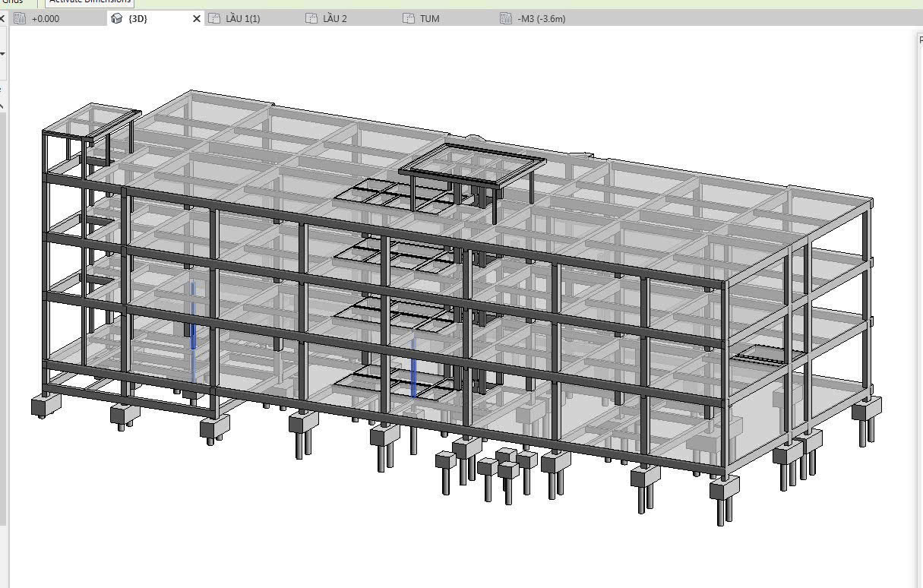Viewport: 923px width, 588px height.
Task: Click the left panel vertical scrollbar
Action: click(x=3, y=304)
